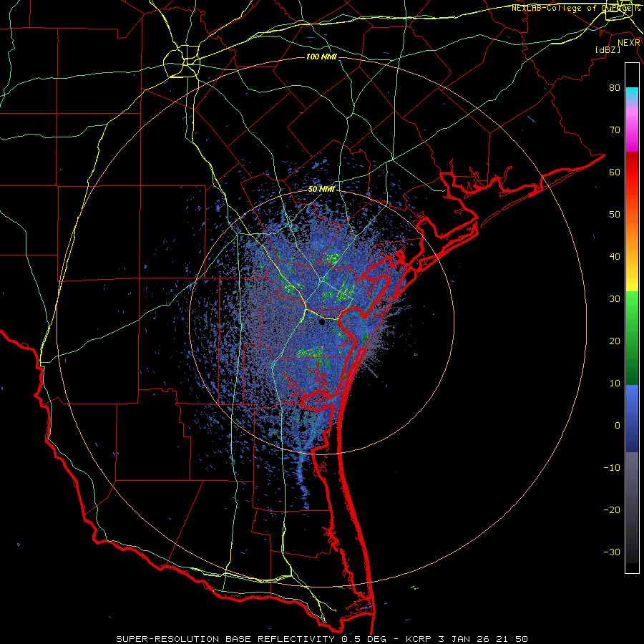Click the black radar site dot at ring center

pos(321,323)
